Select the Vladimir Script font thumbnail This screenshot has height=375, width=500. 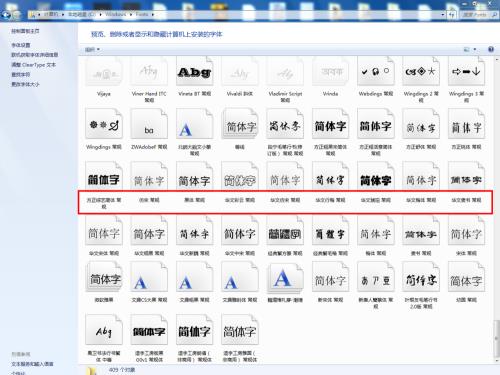tap(285, 71)
